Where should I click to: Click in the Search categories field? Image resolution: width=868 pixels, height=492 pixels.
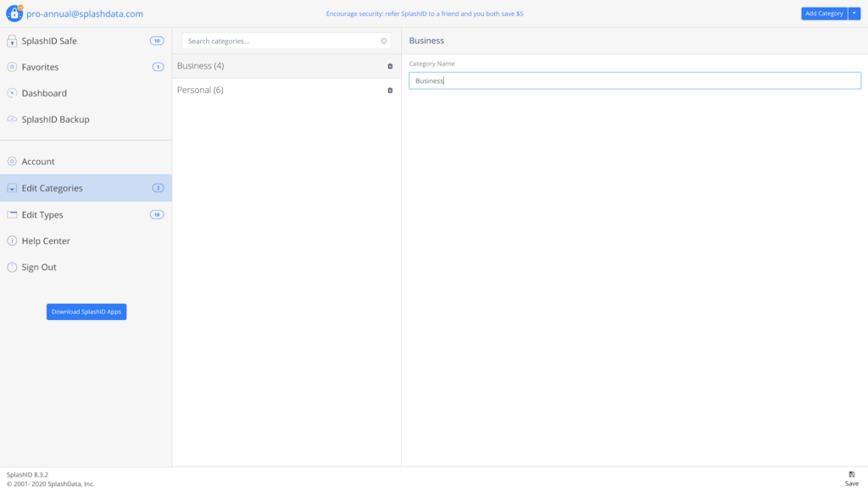pyautogui.click(x=280, y=41)
